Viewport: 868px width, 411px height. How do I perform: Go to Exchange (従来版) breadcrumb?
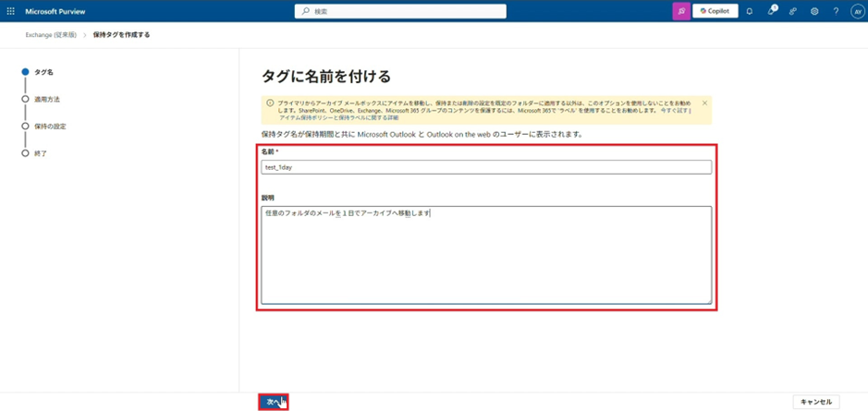[x=50, y=35]
